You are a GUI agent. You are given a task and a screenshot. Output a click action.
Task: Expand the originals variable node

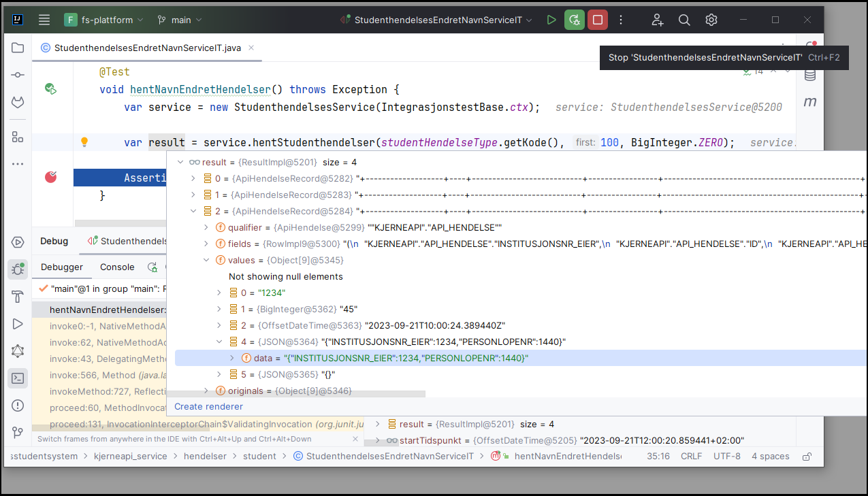(206, 391)
